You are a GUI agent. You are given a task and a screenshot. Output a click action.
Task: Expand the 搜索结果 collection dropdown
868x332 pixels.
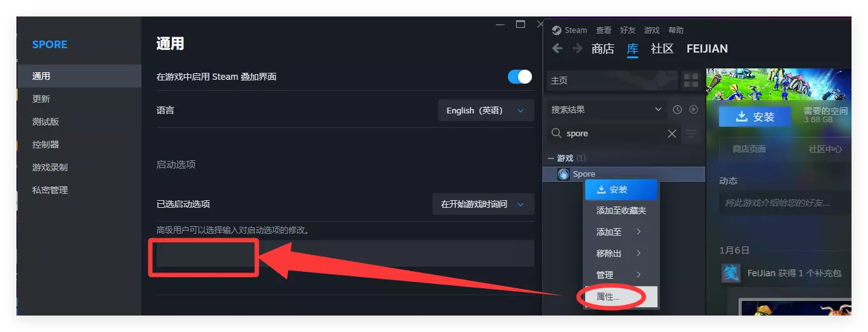point(606,110)
